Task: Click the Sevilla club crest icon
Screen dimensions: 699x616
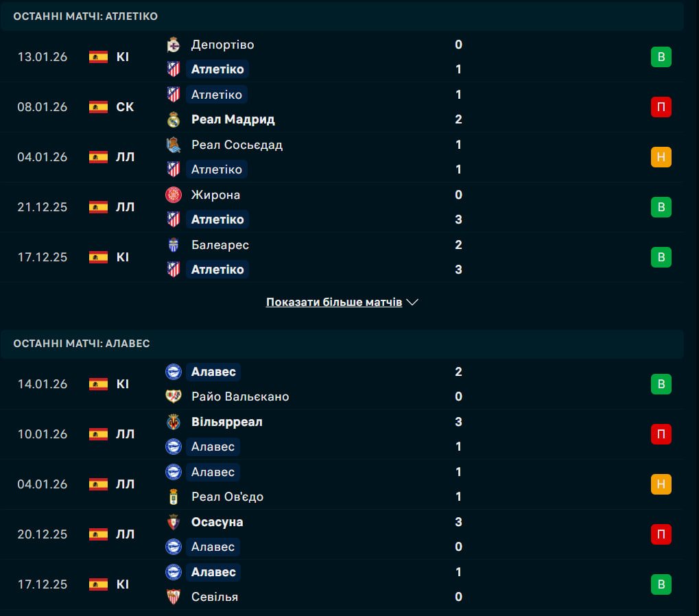Action: (174, 597)
